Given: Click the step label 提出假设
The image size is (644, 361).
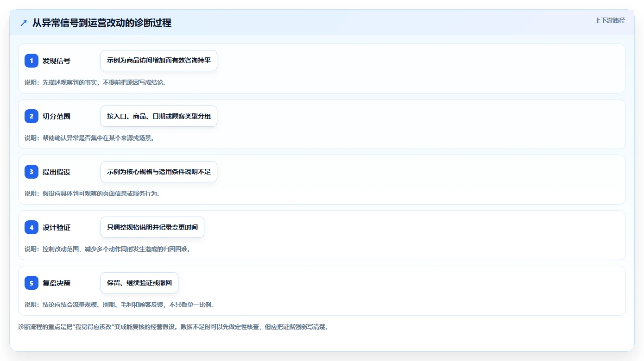Looking at the screenshot, I should click(x=57, y=172).
